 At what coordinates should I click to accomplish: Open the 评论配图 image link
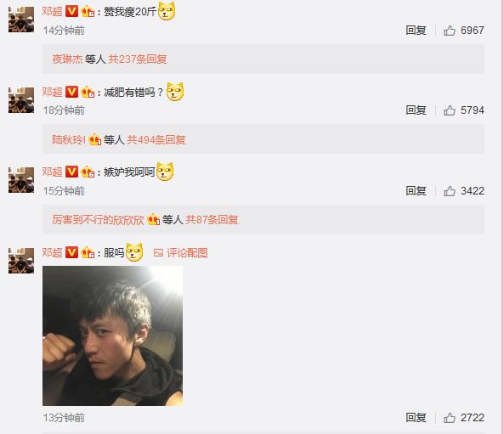(x=181, y=253)
